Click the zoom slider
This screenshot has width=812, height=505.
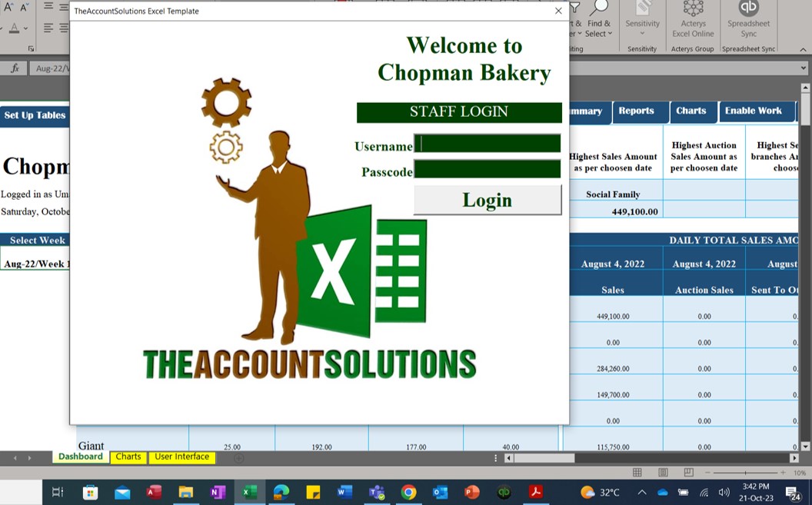pos(745,473)
